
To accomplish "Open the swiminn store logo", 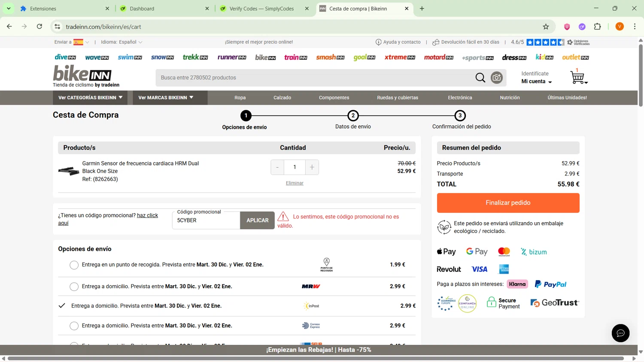I will [130, 57].
